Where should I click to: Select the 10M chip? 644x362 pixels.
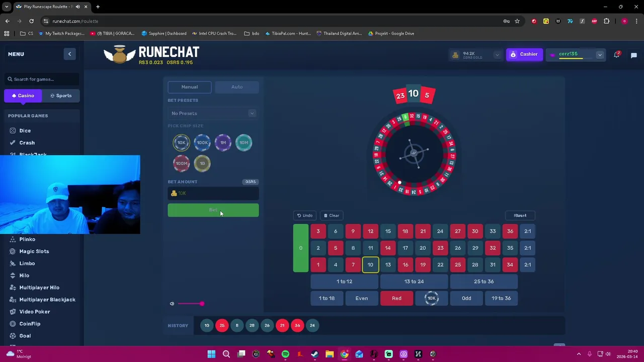point(244,143)
